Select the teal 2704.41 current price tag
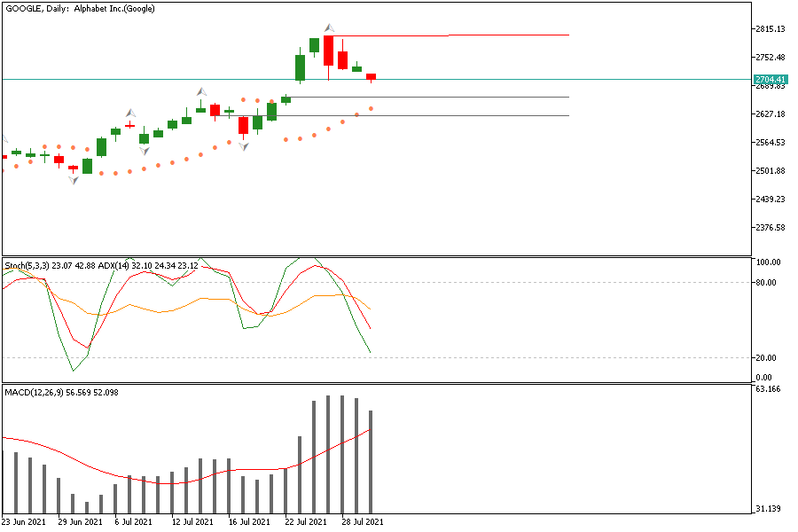The width and height of the screenshot is (798, 532). coord(771,80)
